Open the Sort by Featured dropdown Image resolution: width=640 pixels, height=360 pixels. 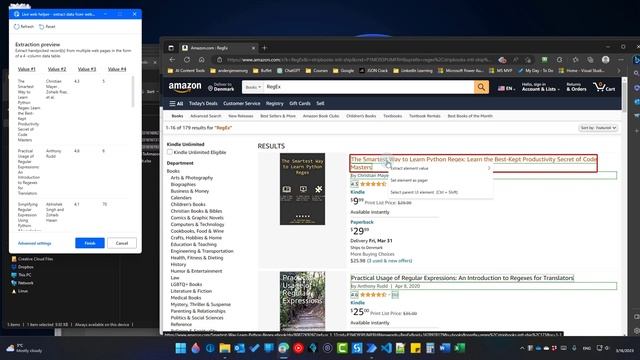point(598,128)
